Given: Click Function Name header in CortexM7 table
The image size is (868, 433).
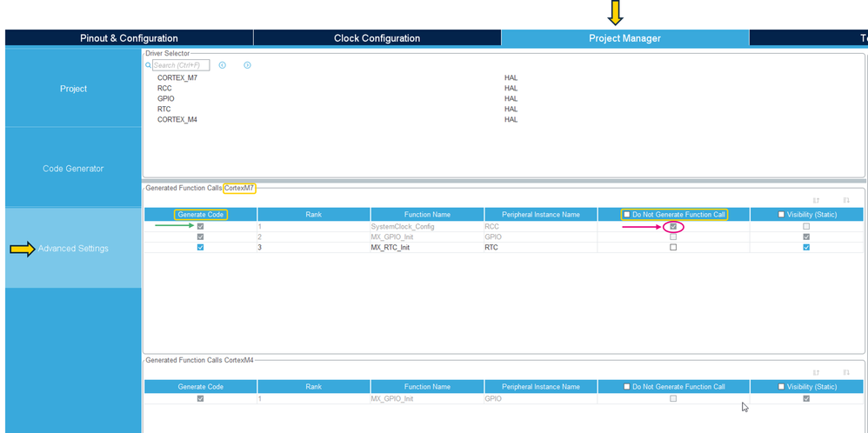Looking at the screenshot, I should [427, 214].
